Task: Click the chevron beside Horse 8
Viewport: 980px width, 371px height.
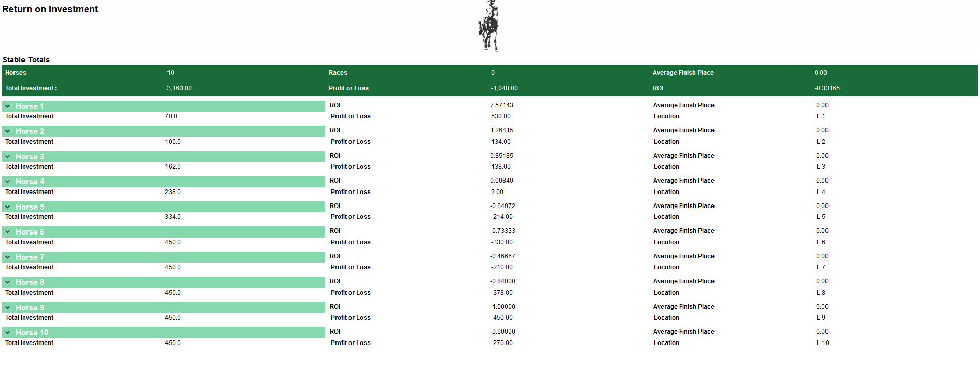Action: [8, 282]
